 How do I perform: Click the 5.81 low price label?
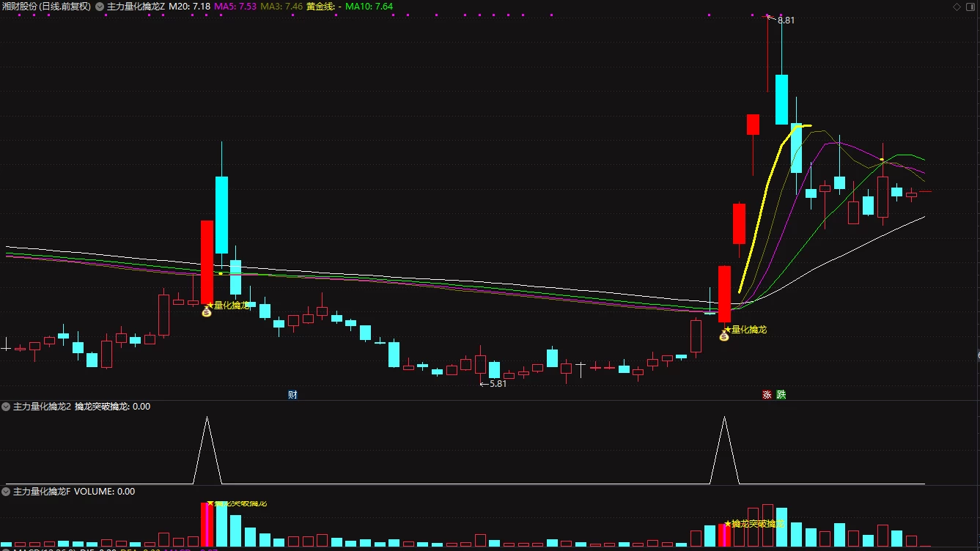(x=498, y=384)
